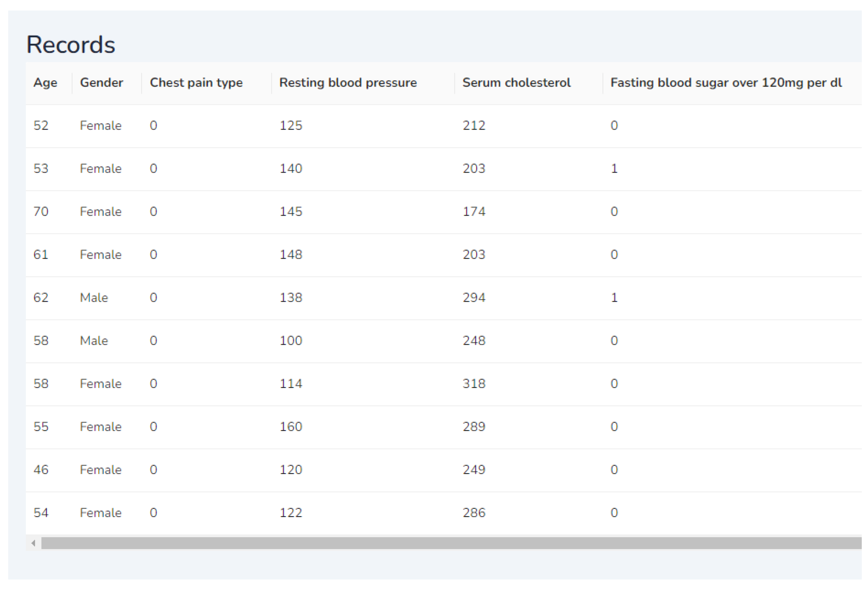Click the horizontal scrollbar left arrow
This screenshot has width=868, height=589.
tap(33, 543)
